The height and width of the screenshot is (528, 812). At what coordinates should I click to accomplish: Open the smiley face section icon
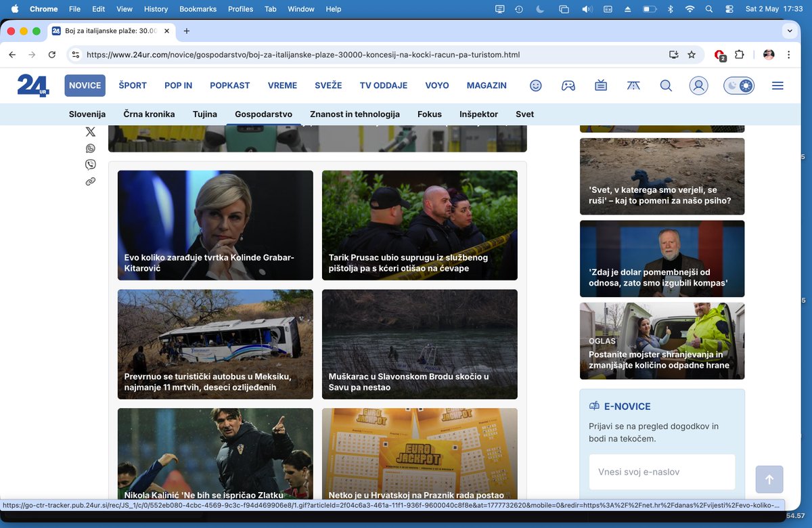point(536,85)
